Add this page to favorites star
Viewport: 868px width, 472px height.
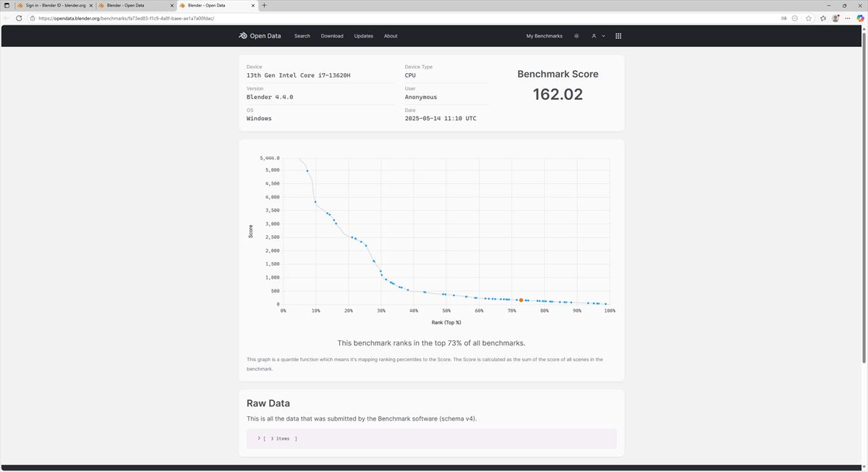[x=809, y=18]
